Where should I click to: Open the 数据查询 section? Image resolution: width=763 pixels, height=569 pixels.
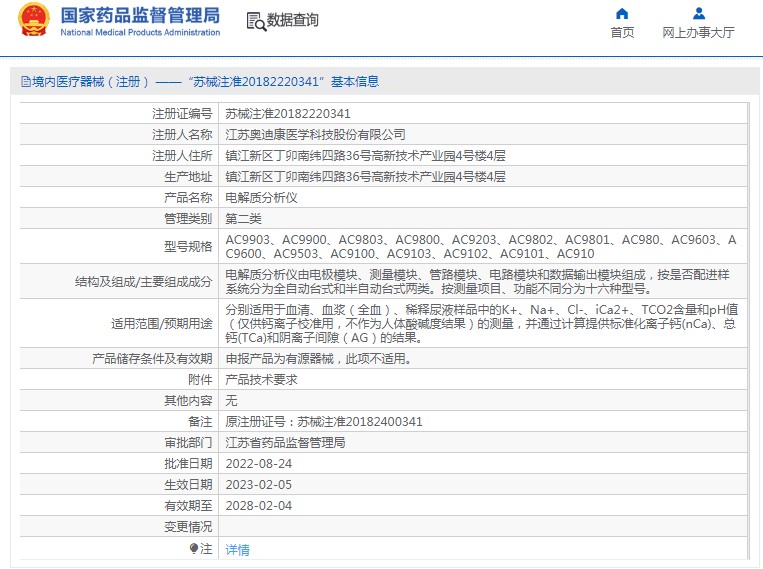[x=292, y=20]
